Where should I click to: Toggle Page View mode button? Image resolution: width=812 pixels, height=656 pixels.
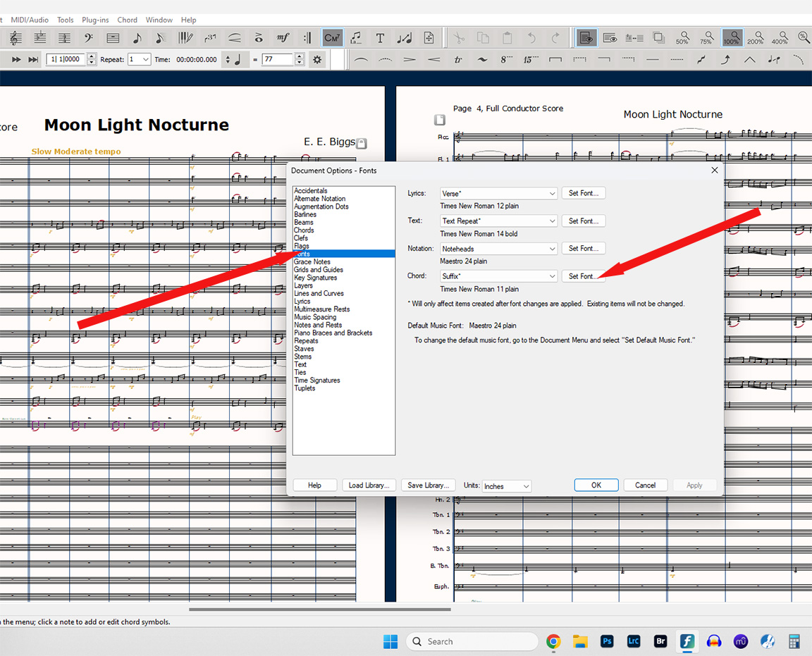point(586,38)
